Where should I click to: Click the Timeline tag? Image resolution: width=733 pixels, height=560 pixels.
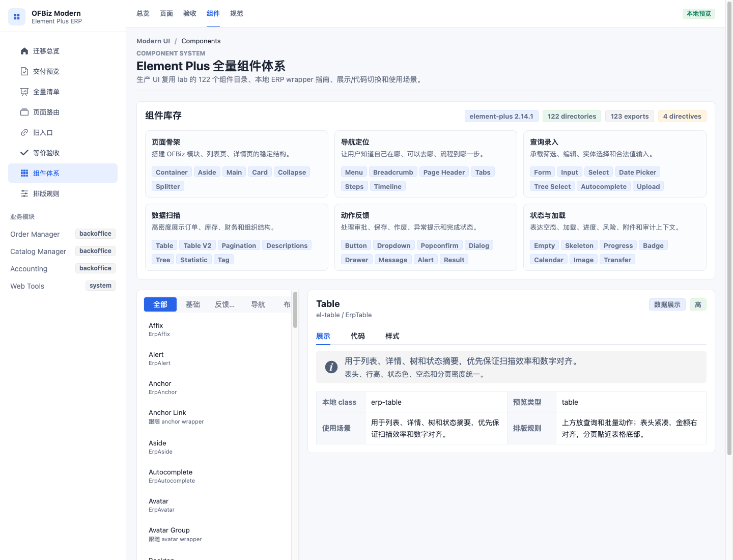pyautogui.click(x=388, y=186)
